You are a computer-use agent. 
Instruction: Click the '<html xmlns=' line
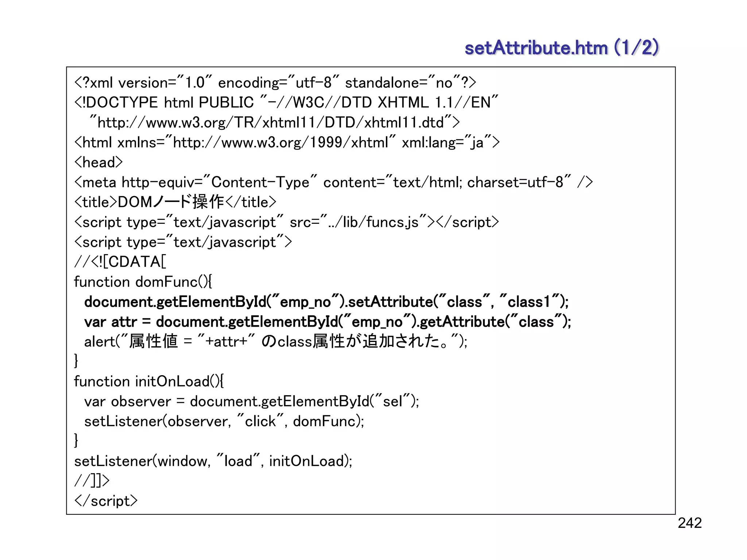pyautogui.click(x=287, y=142)
